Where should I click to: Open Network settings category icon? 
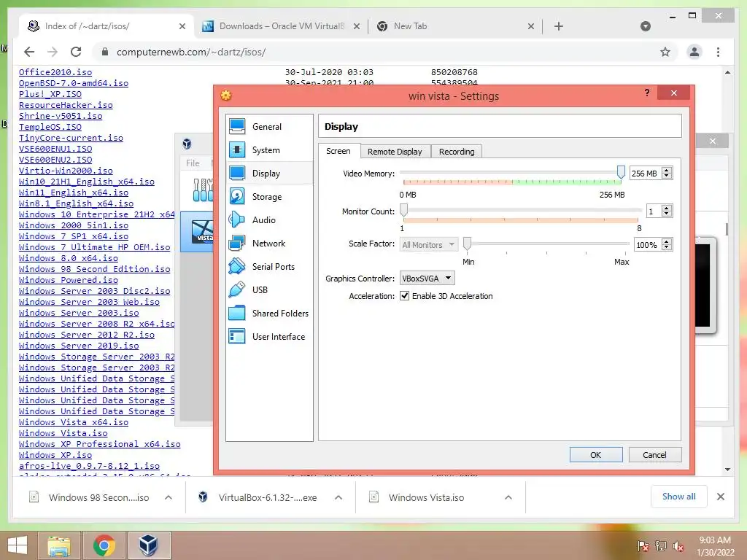pos(237,244)
